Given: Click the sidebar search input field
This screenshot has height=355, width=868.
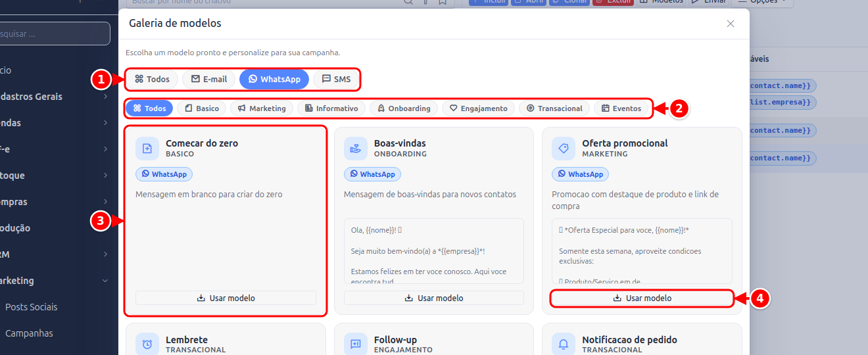Looking at the screenshot, I should point(55,34).
